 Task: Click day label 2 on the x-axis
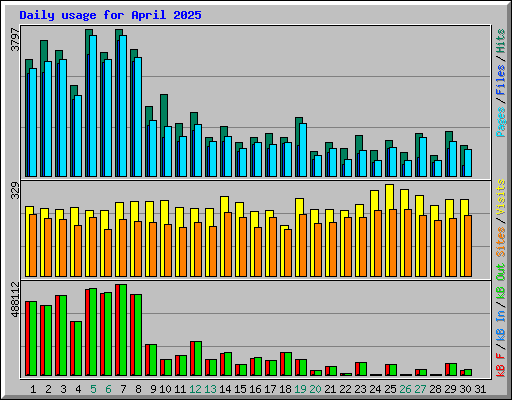48,389
